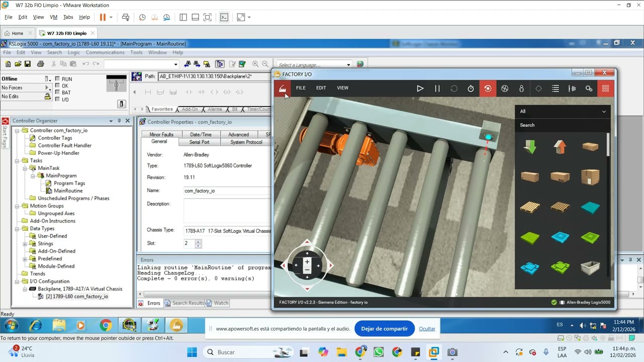The image size is (644, 362).
Task: Open the search text combo box dropdown
Action: (176, 64)
